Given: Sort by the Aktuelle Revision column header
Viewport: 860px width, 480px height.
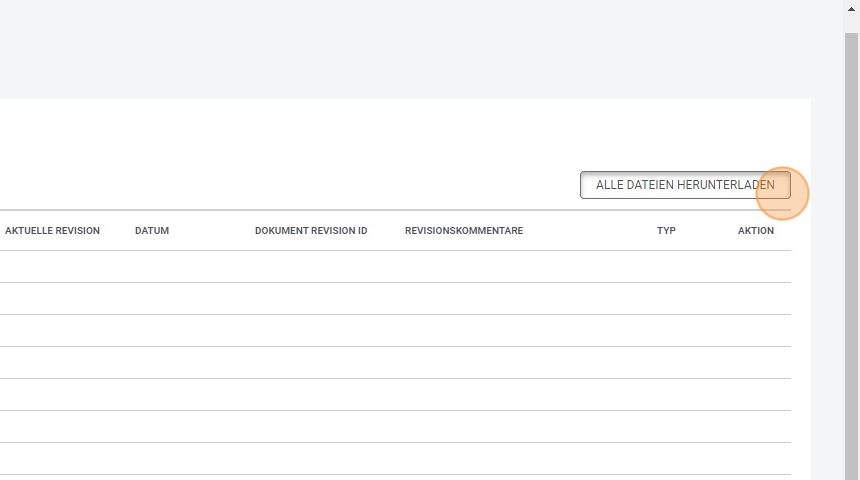Looking at the screenshot, I should (52, 231).
